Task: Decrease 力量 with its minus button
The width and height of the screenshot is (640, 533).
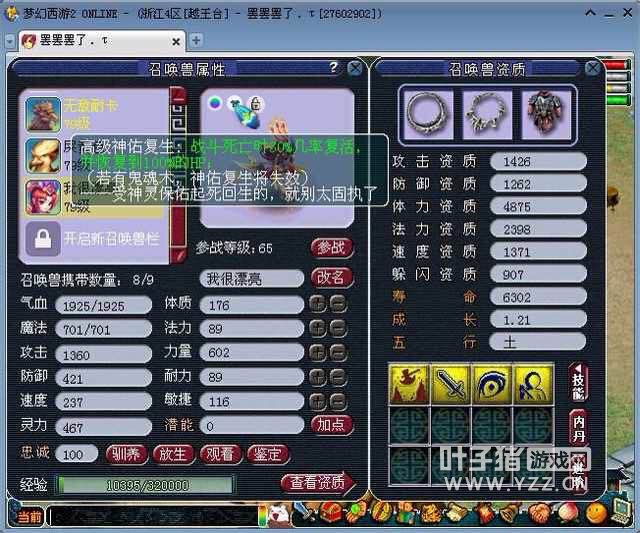Action: point(338,352)
